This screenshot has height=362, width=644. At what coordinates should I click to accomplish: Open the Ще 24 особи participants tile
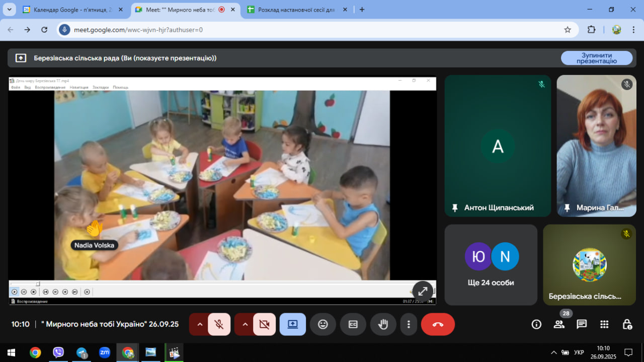click(491, 265)
